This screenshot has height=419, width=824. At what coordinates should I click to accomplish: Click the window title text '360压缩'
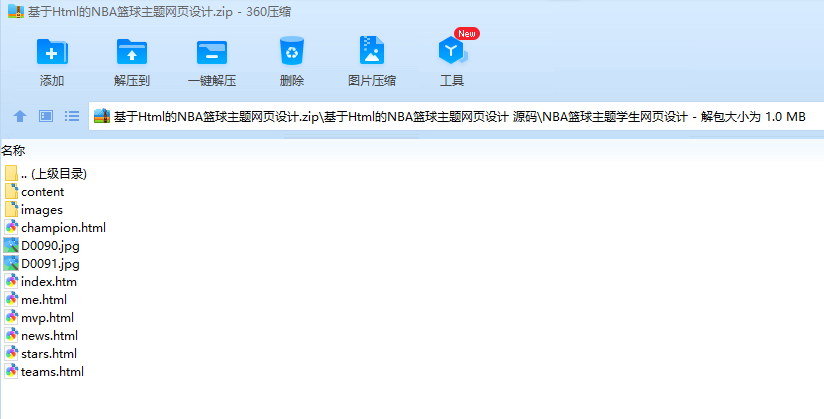[x=269, y=12]
